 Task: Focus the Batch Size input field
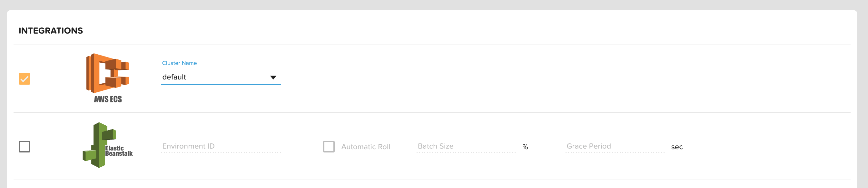point(466,146)
